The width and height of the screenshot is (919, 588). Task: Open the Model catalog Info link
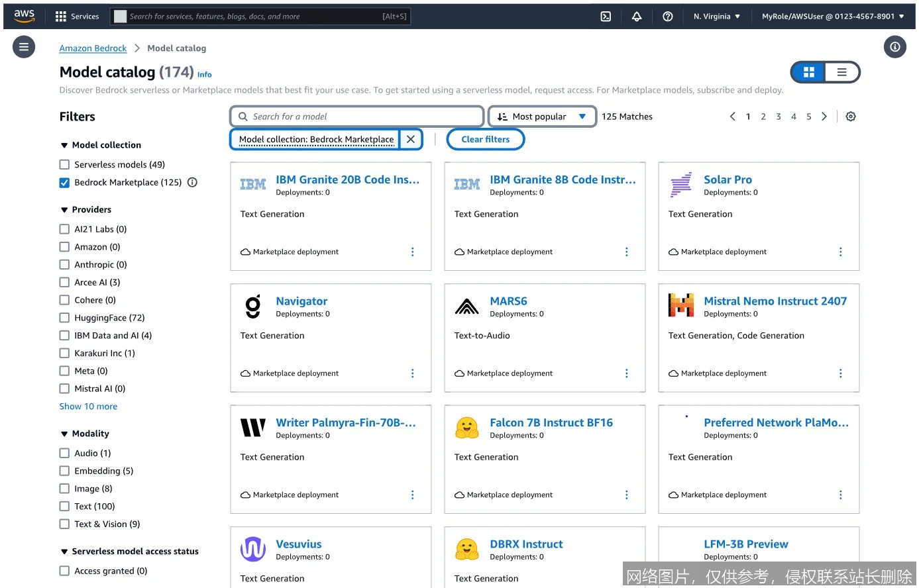coord(205,75)
